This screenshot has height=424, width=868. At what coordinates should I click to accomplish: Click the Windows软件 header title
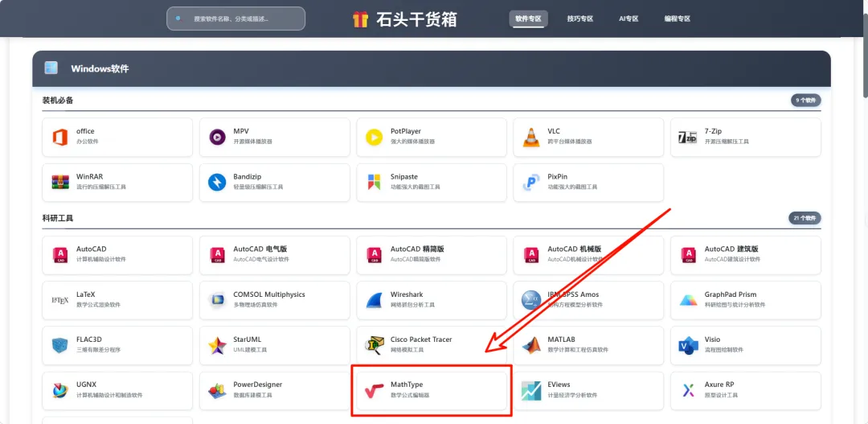[x=100, y=68]
